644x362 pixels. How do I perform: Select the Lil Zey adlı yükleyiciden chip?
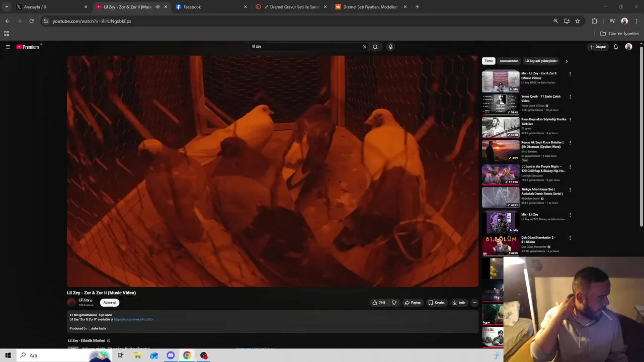(541, 61)
